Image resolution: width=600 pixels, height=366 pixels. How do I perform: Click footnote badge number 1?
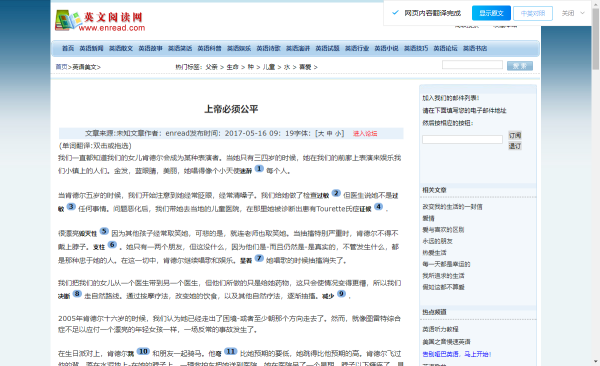(259, 168)
